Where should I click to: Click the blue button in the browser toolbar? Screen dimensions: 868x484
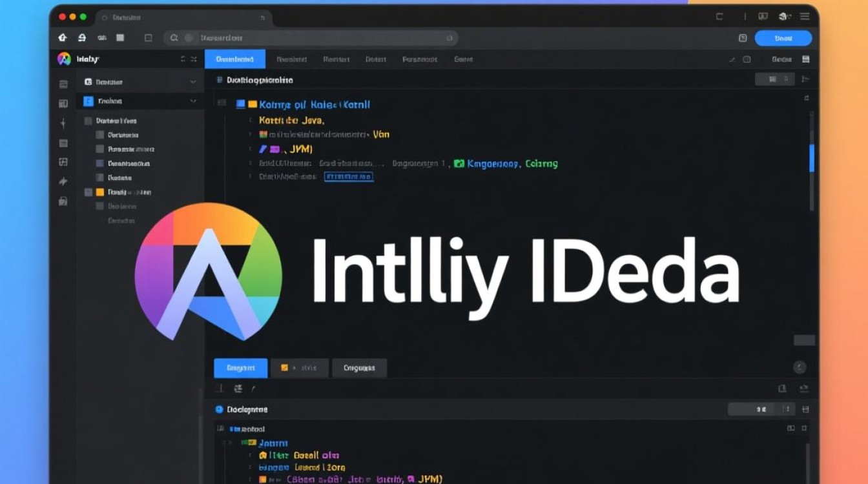(x=783, y=37)
